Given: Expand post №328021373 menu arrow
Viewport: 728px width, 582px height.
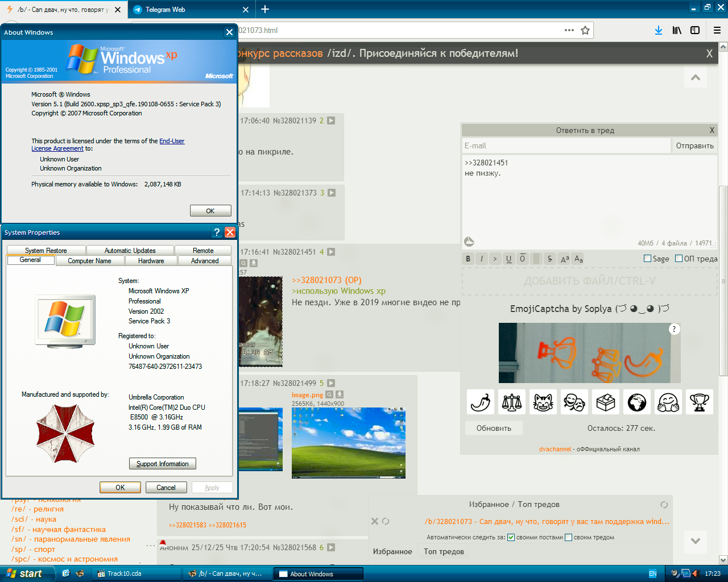Looking at the screenshot, I should click(x=332, y=193).
